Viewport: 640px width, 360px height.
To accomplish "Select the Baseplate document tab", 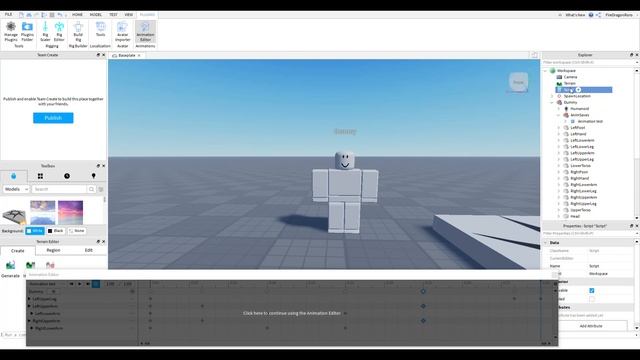I will point(127,55).
